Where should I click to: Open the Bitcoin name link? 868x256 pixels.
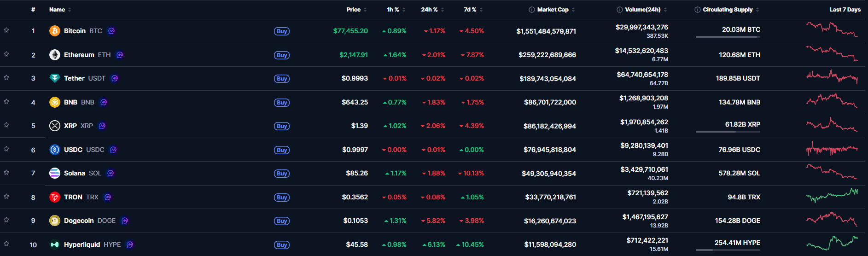pos(75,31)
